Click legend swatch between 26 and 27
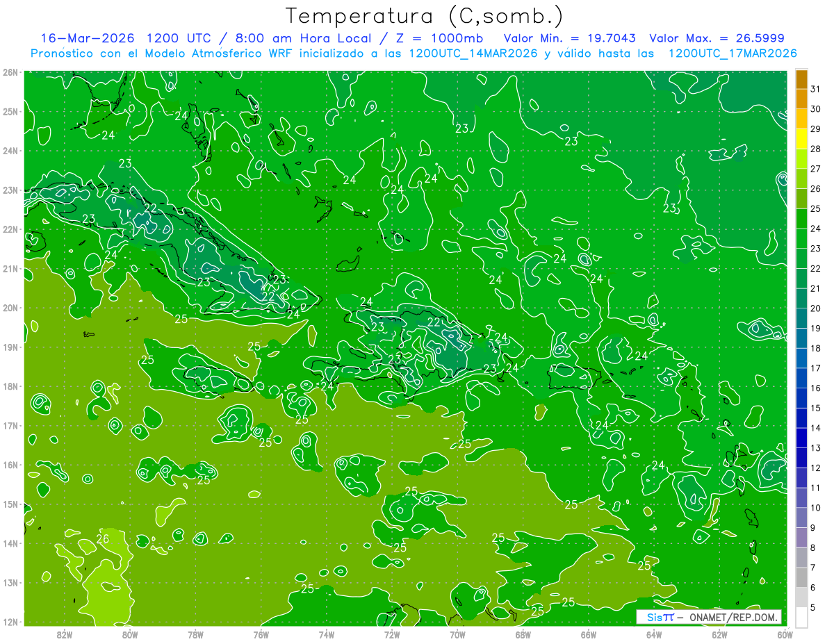The width and height of the screenshot is (834, 644). (x=802, y=179)
